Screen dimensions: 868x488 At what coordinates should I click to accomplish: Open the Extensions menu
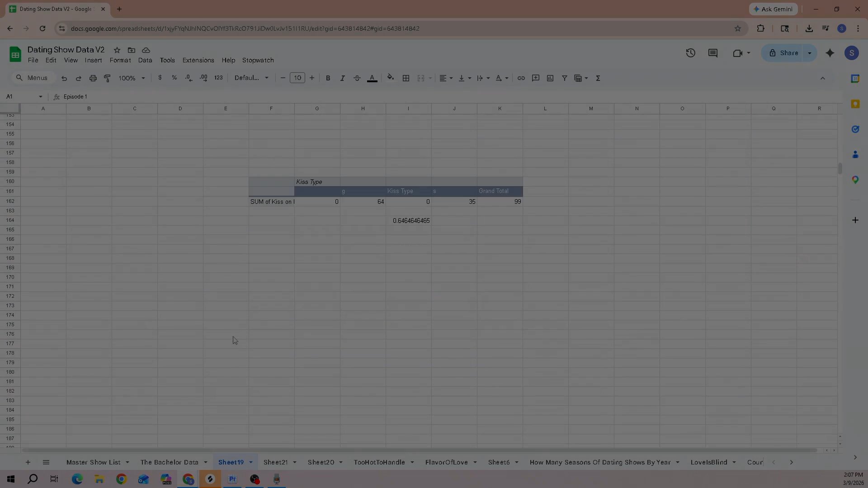(x=198, y=60)
